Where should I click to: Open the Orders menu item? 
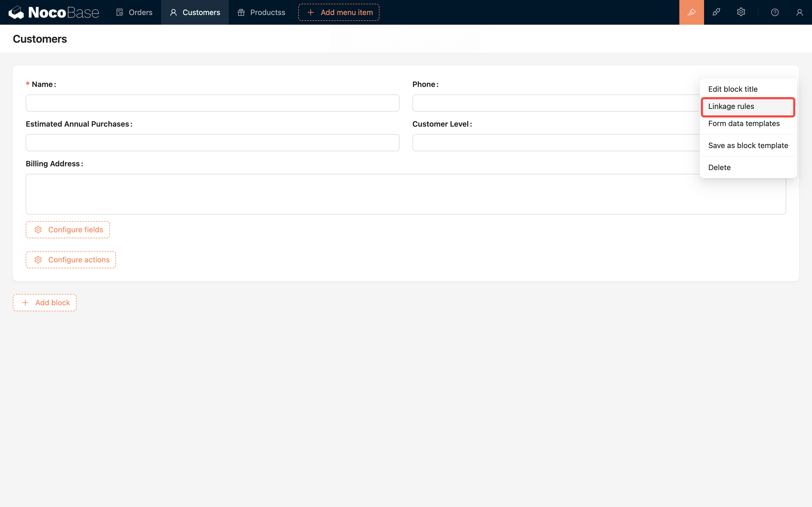click(134, 12)
